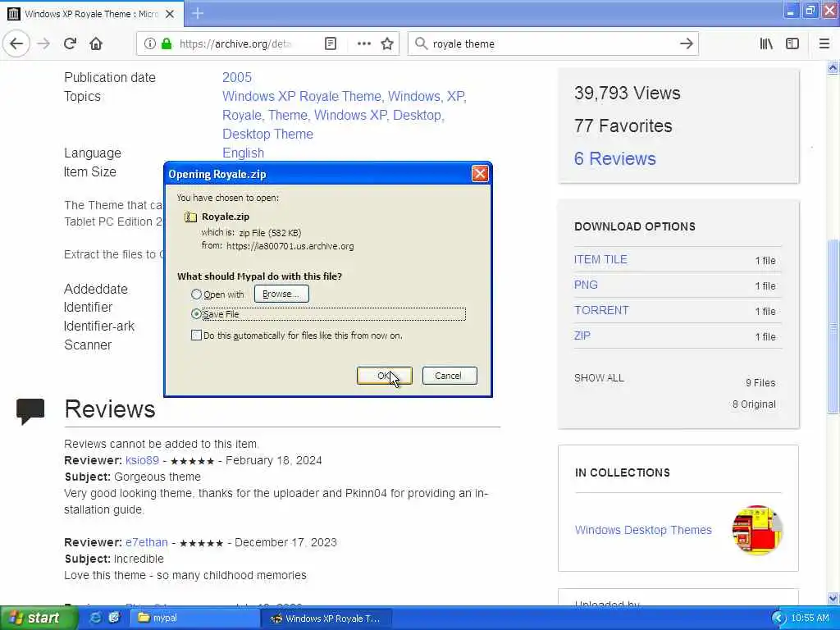Click the 9 Files count text
Screen dimensions: 840x630
pos(760,382)
